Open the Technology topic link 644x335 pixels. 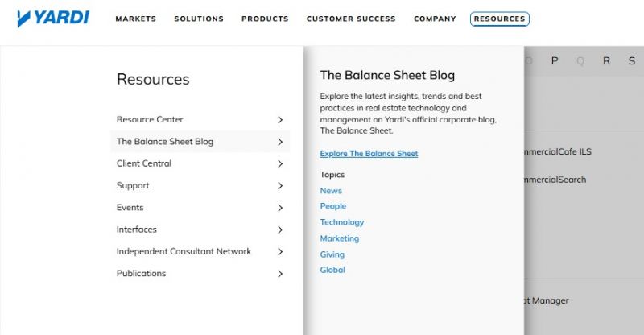[342, 222]
